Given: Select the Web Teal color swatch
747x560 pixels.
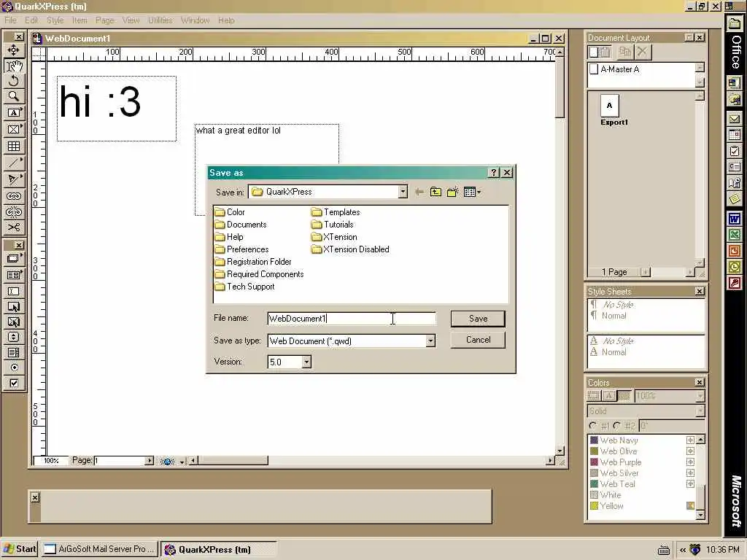Looking at the screenshot, I should [594, 484].
